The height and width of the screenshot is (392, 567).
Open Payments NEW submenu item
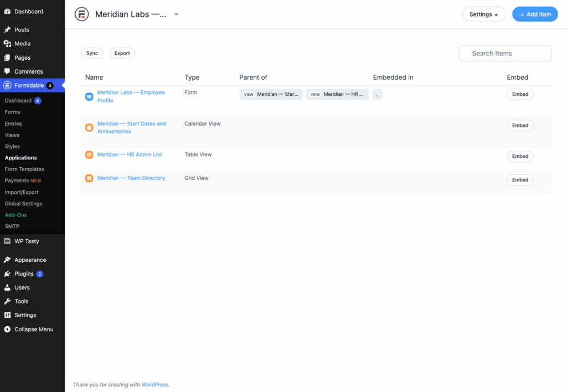pos(23,180)
